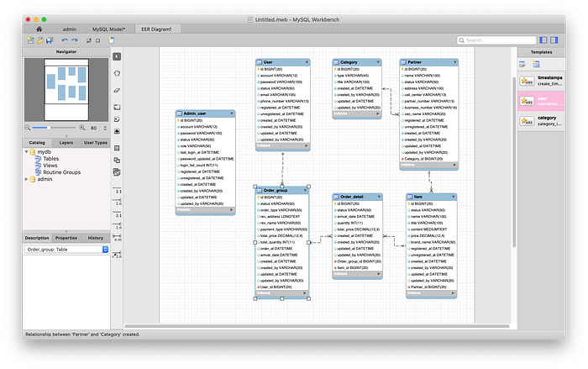
Task: Go to the home tab icon
Action: point(39,29)
